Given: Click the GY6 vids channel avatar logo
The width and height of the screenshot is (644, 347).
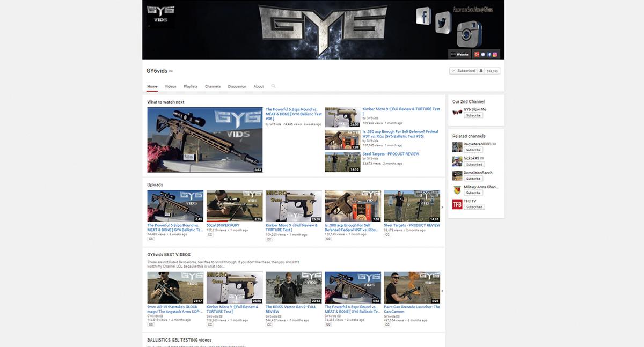Looking at the screenshot, I should [x=160, y=16].
